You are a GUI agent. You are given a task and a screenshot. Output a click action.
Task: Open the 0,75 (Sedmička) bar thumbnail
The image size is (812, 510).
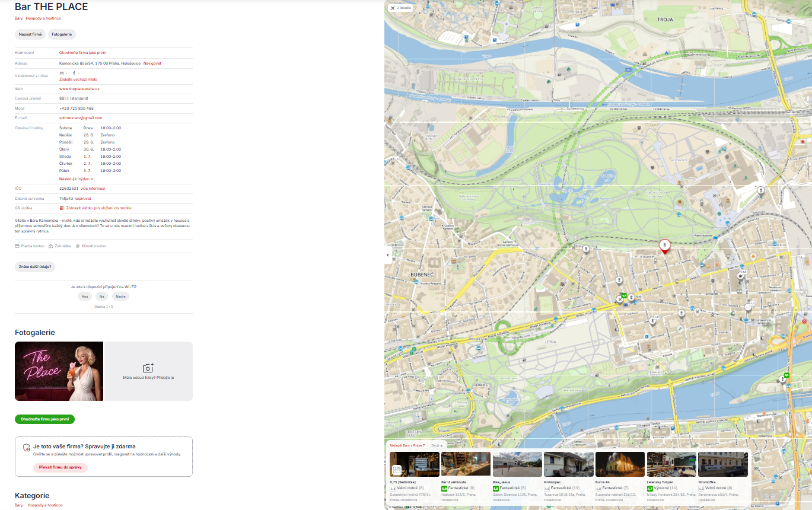[x=415, y=464]
